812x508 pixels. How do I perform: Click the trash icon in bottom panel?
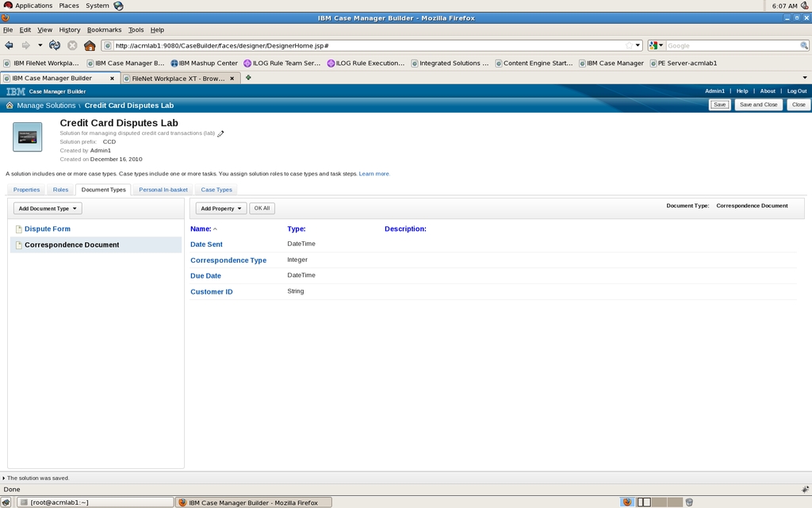(689, 502)
